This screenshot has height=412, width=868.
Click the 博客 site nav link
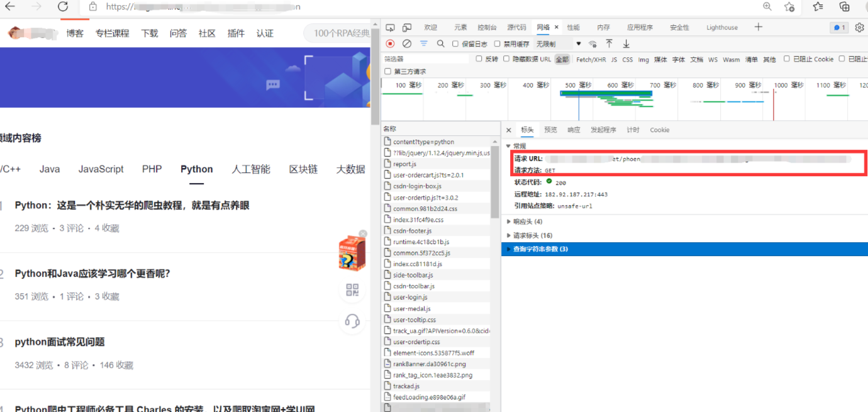(75, 33)
